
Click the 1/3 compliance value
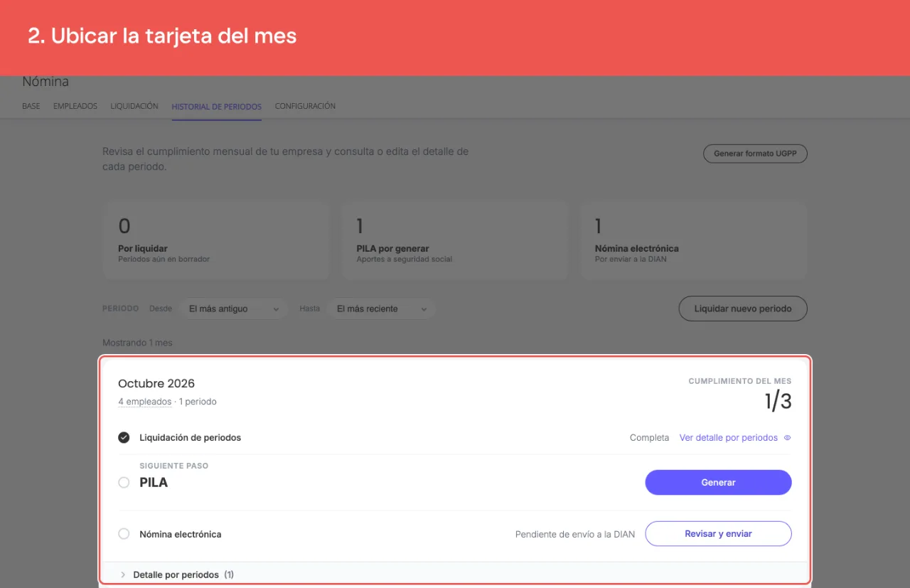[778, 402]
